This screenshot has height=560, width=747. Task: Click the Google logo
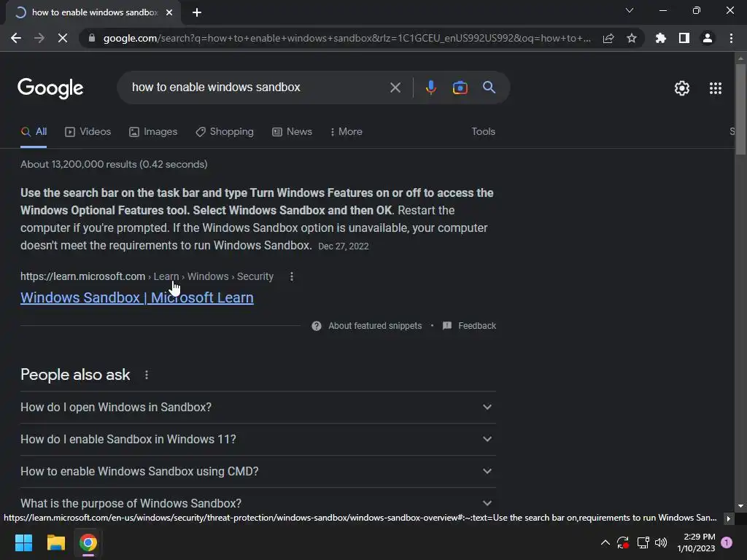click(x=50, y=88)
